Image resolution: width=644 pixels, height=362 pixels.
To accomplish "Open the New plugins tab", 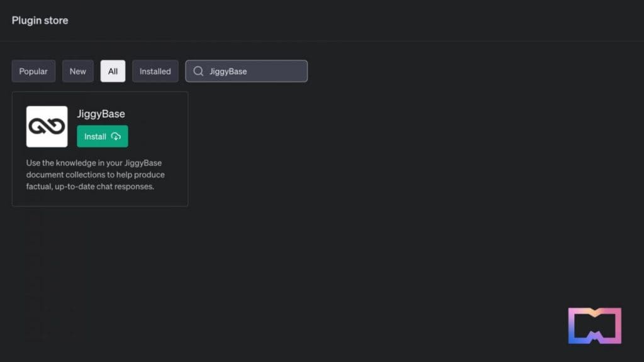I will (77, 72).
